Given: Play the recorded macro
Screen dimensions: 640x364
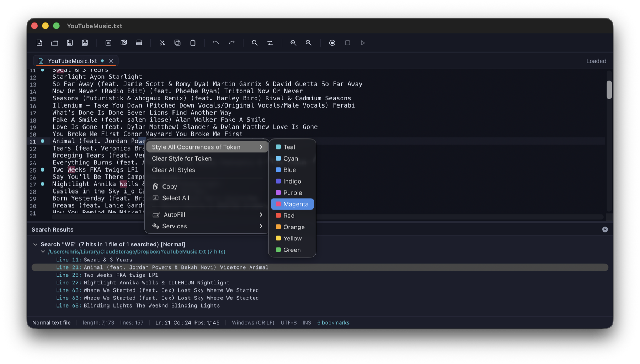Looking at the screenshot, I should point(363,43).
